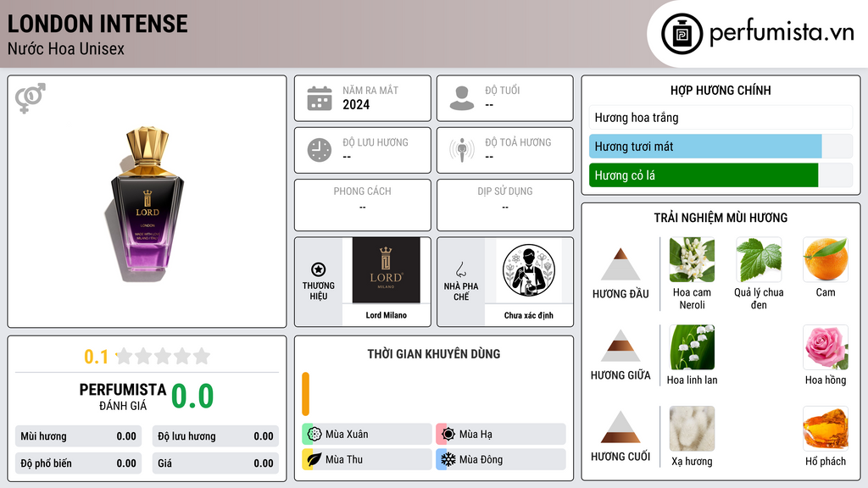The height and width of the screenshot is (488, 868).
Task: Click the Lord Milano brand logo
Action: pos(386,270)
